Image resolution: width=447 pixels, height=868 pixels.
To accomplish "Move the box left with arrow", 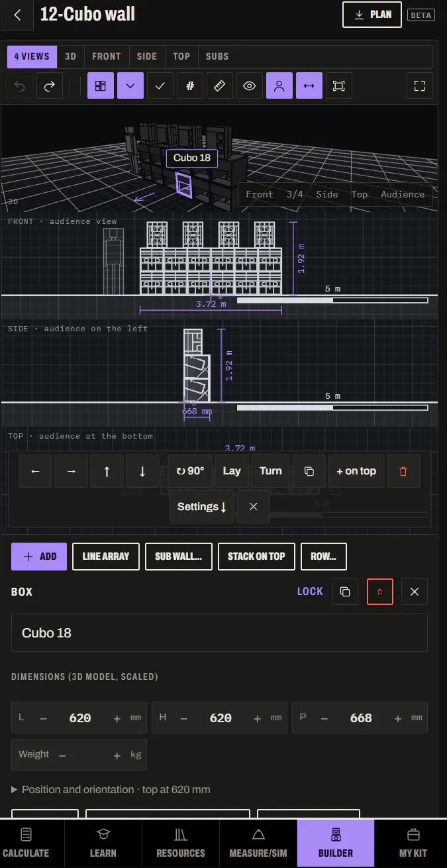I will point(36,471).
